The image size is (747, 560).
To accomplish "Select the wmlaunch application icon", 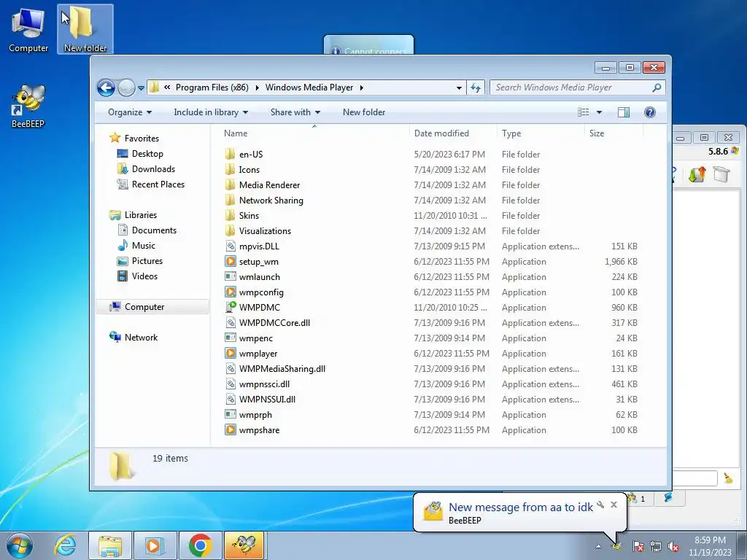I will 230,276.
